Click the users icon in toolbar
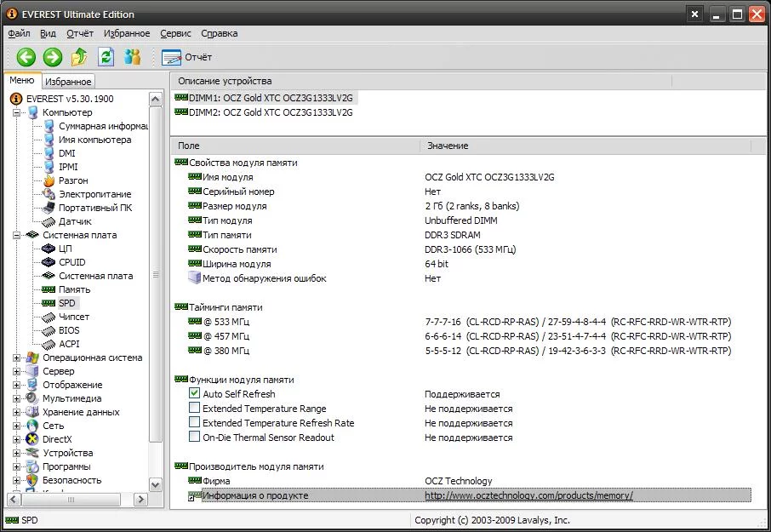This screenshot has width=771, height=532. pyautogui.click(x=132, y=57)
